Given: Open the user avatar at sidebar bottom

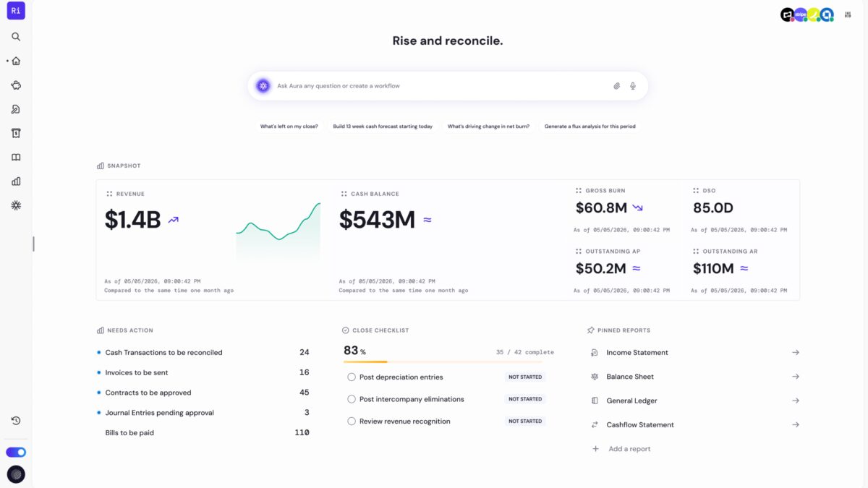Looking at the screenshot, I should pos(16,474).
